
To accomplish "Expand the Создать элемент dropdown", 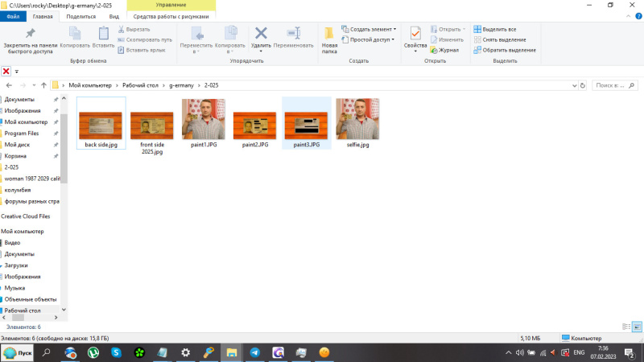I will point(372,29).
